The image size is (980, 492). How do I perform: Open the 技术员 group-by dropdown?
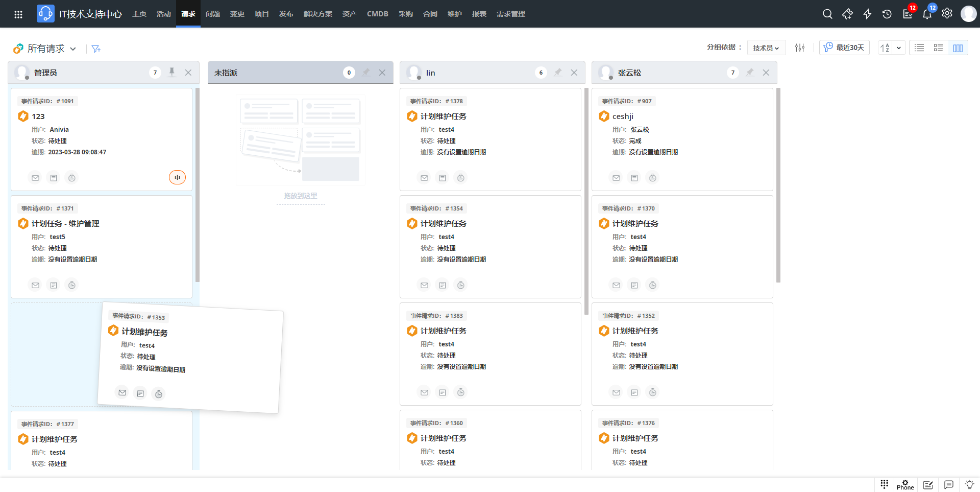[766, 48]
